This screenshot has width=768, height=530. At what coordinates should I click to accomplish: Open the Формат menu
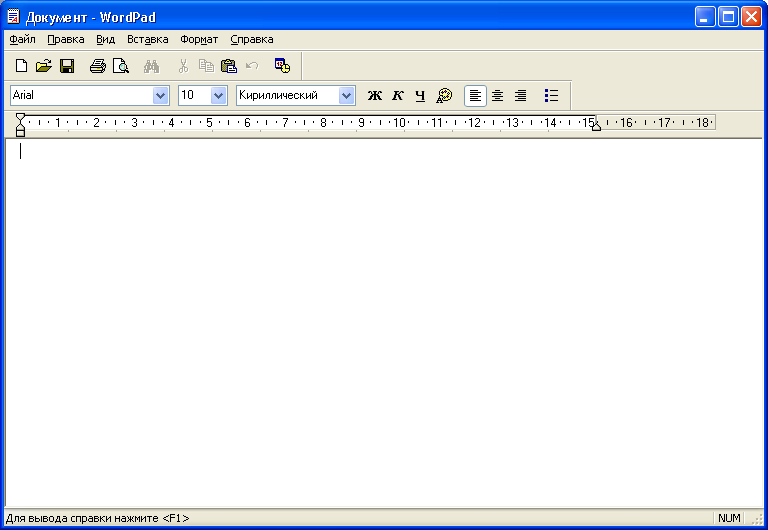199,39
